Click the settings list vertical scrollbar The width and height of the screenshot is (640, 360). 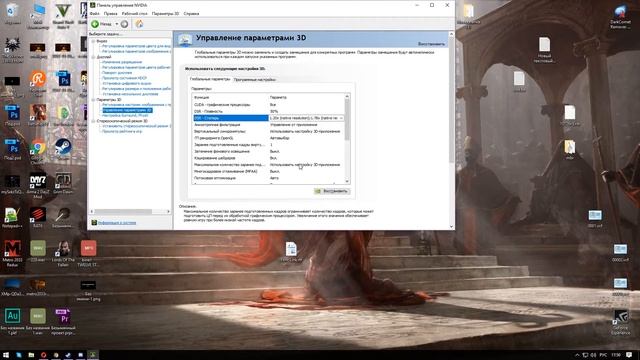347,139
